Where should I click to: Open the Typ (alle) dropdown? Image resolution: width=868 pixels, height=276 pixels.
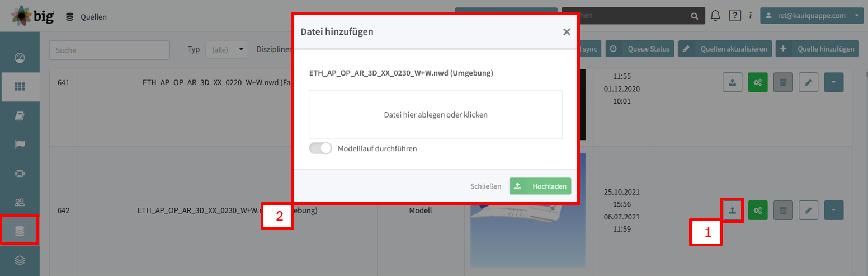227,49
